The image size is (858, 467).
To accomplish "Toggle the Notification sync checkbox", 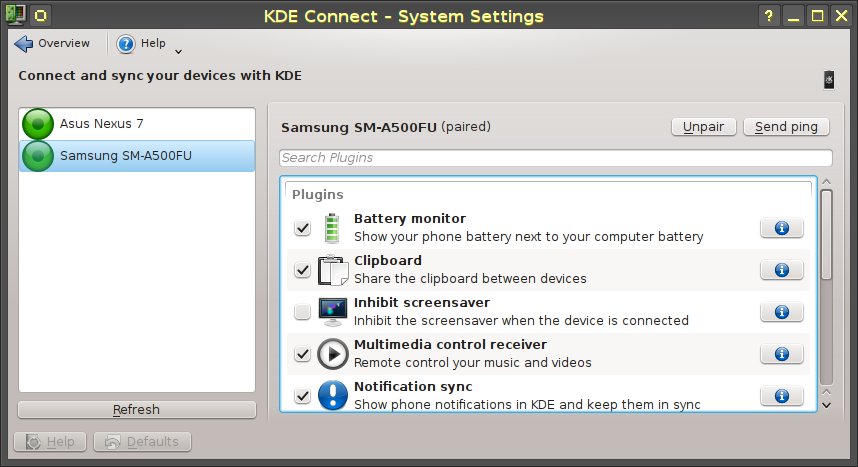I will (x=302, y=396).
